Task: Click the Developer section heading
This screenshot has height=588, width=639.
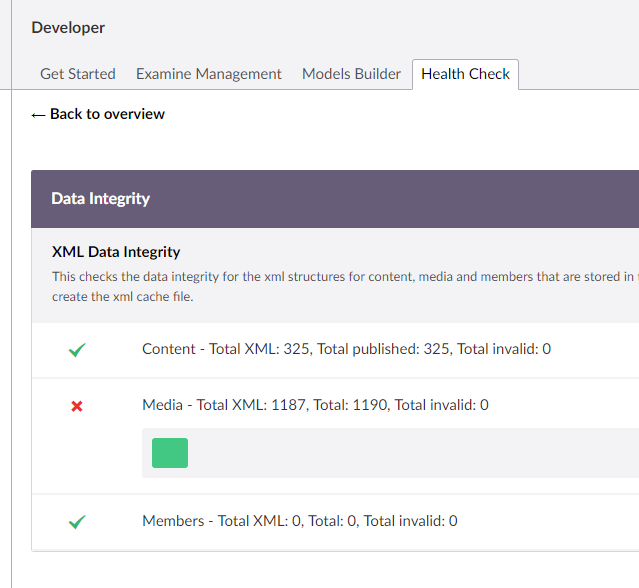Action: [68, 28]
